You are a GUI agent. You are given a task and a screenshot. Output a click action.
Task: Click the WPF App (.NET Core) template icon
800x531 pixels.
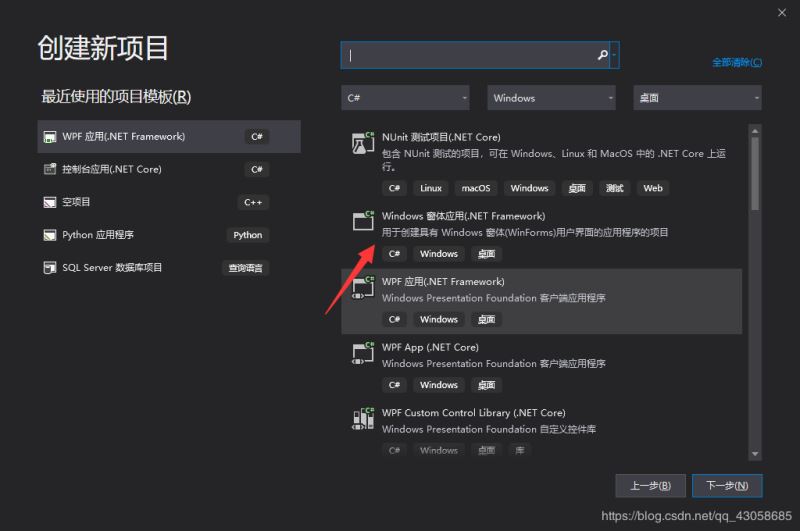click(363, 353)
